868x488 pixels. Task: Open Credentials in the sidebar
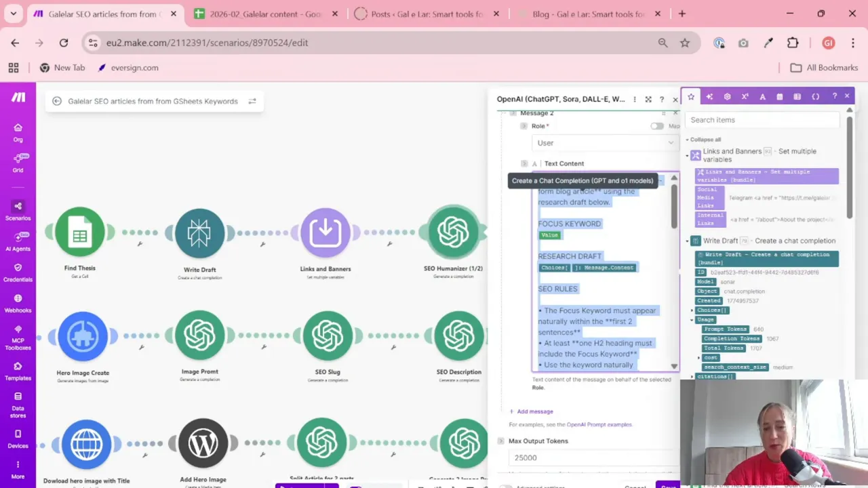[18, 272]
